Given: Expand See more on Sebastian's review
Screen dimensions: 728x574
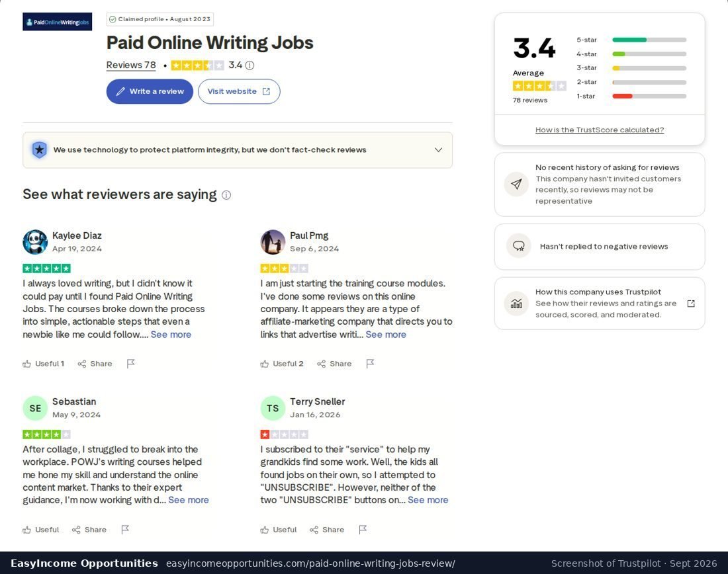Looking at the screenshot, I should [x=189, y=500].
